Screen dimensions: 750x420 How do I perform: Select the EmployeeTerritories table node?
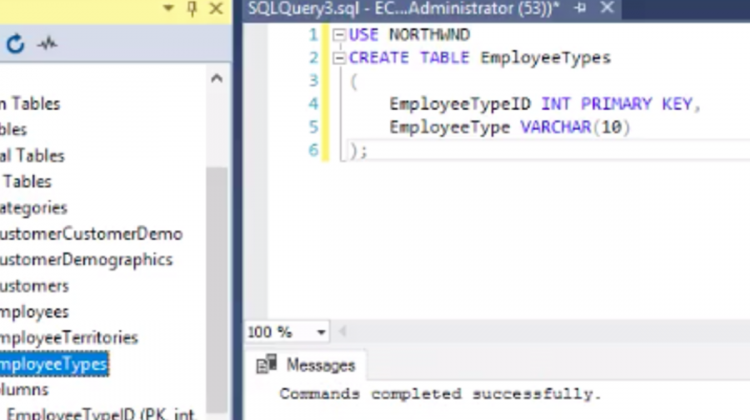(x=68, y=338)
